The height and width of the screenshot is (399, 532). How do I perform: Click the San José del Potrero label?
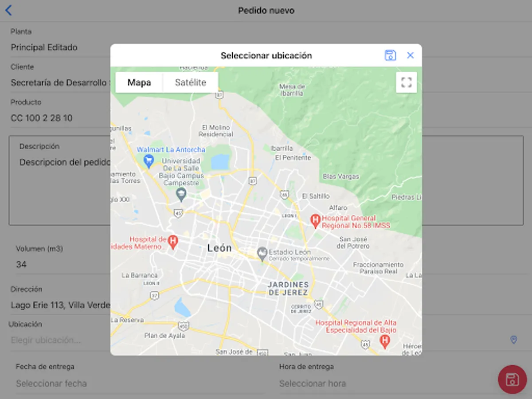(353, 243)
